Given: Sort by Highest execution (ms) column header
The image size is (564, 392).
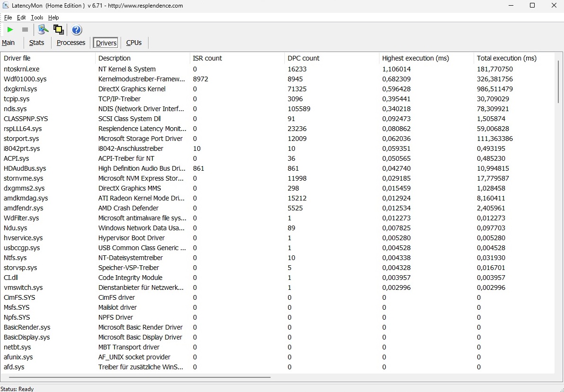Looking at the screenshot, I should (x=415, y=58).
